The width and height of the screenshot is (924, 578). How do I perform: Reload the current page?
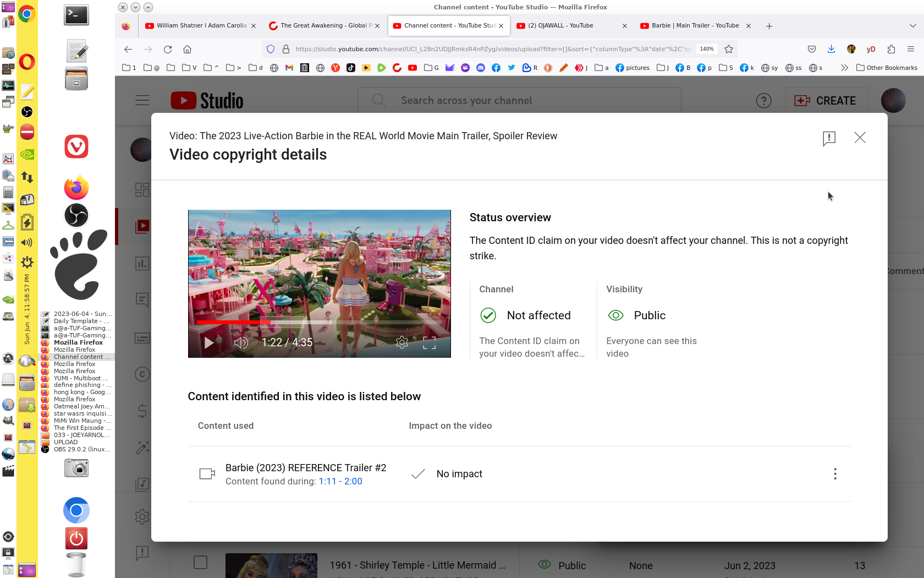pyautogui.click(x=168, y=49)
